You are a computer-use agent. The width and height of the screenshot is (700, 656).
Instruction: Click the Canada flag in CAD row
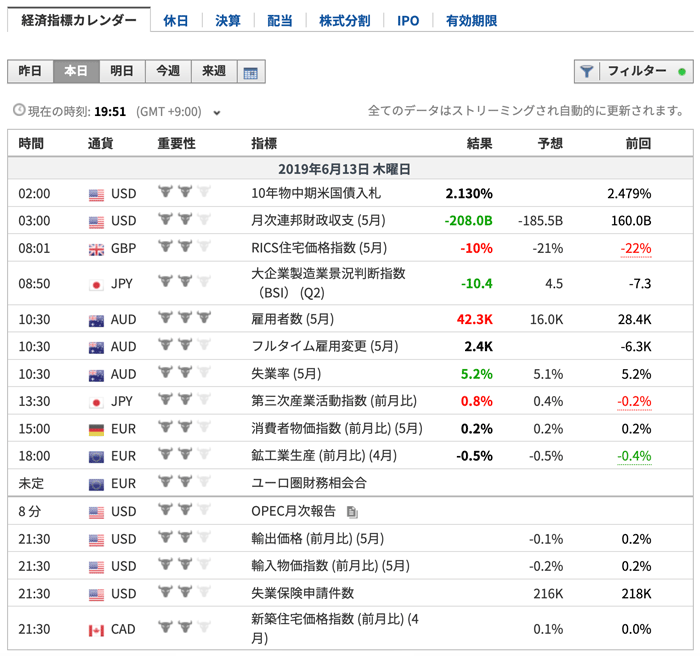click(x=96, y=630)
